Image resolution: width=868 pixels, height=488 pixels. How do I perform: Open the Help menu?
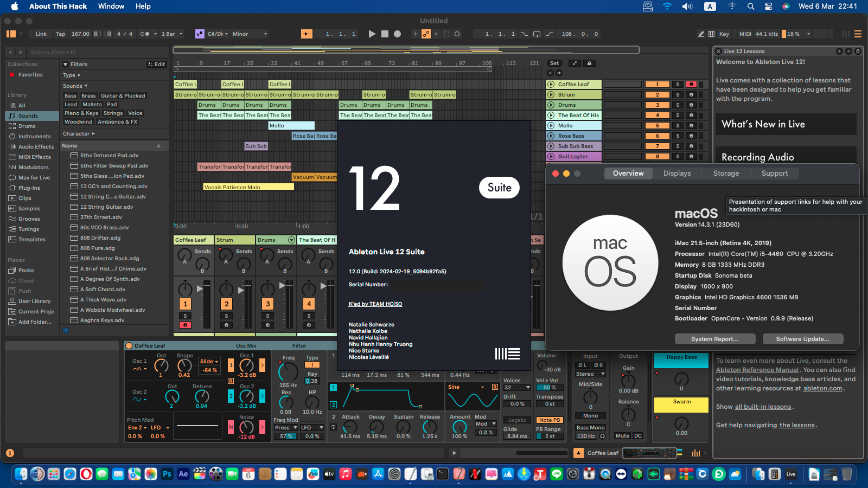pos(143,7)
